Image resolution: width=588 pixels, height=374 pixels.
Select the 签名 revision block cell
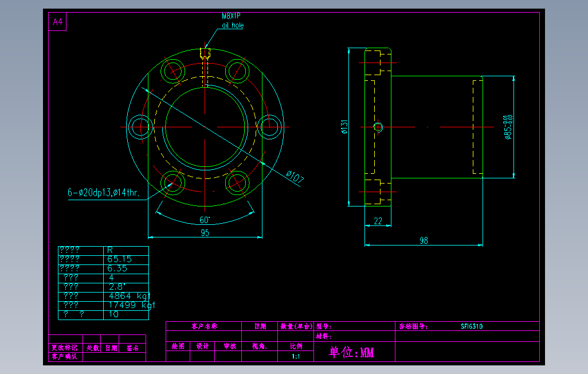point(132,348)
